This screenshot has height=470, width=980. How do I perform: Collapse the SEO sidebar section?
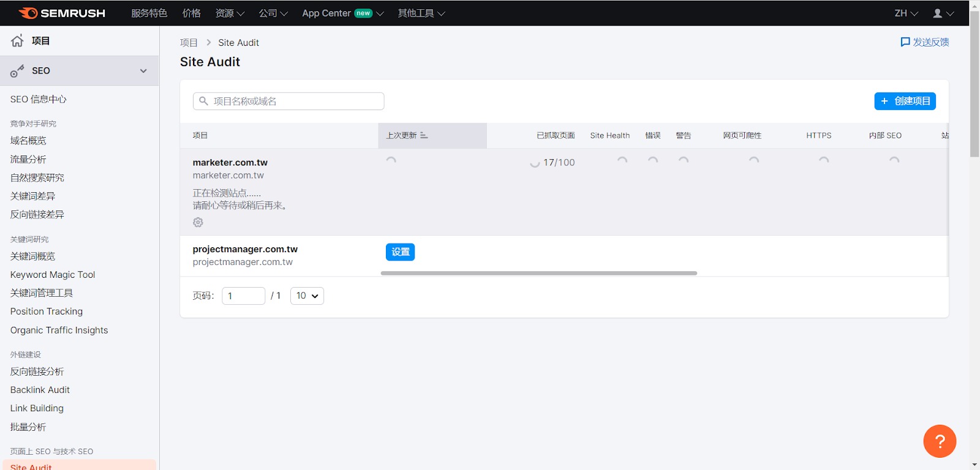(143, 71)
